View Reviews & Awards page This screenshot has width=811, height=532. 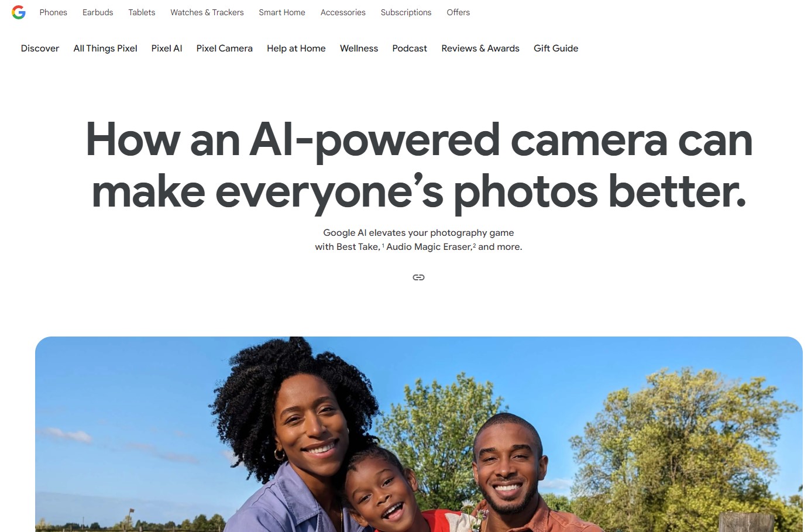tap(480, 49)
